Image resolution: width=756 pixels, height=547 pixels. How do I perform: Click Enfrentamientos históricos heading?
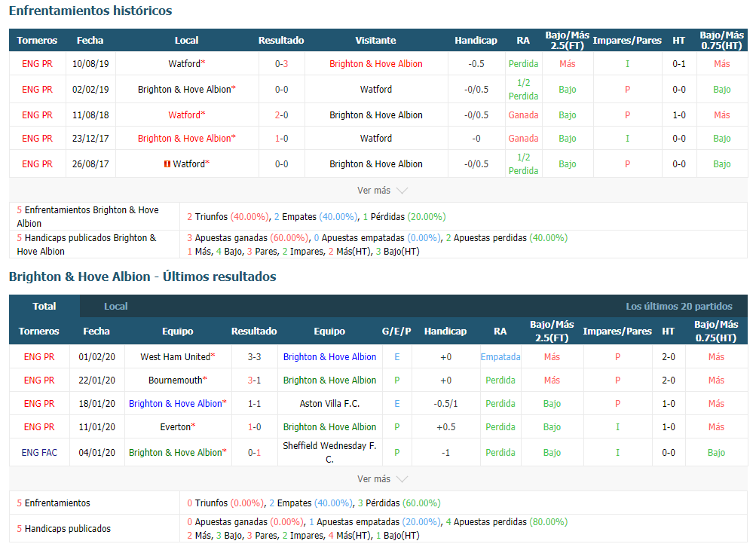click(x=90, y=11)
